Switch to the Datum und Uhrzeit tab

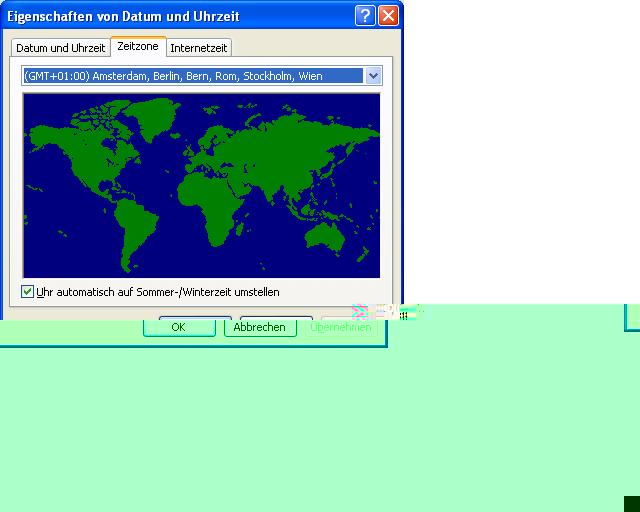pos(60,48)
